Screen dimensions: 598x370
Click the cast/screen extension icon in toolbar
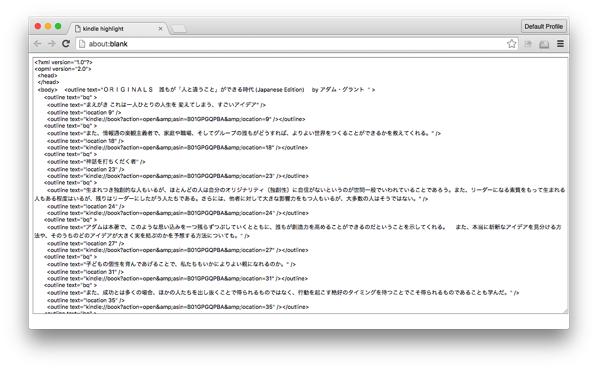544,44
